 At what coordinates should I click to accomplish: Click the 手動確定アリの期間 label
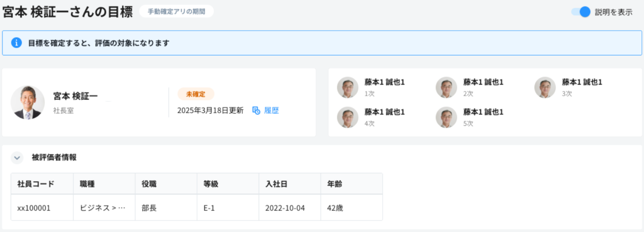point(176,11)
